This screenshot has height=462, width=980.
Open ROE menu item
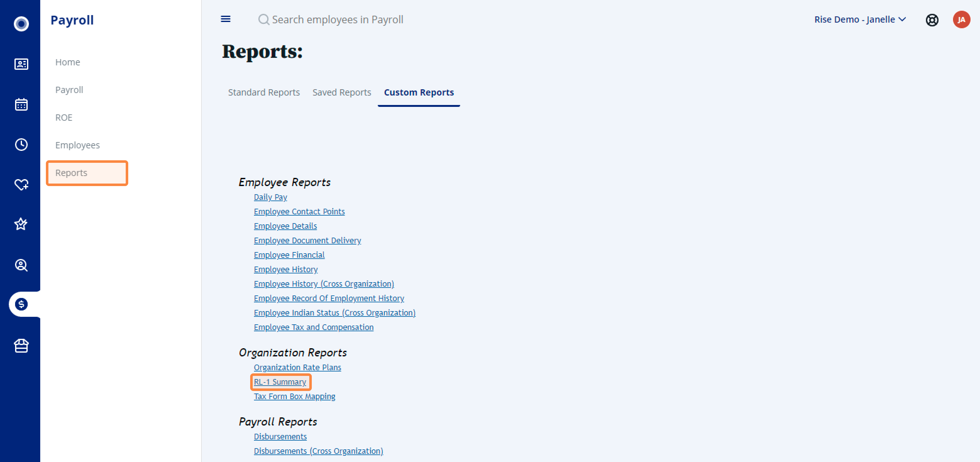63,118
